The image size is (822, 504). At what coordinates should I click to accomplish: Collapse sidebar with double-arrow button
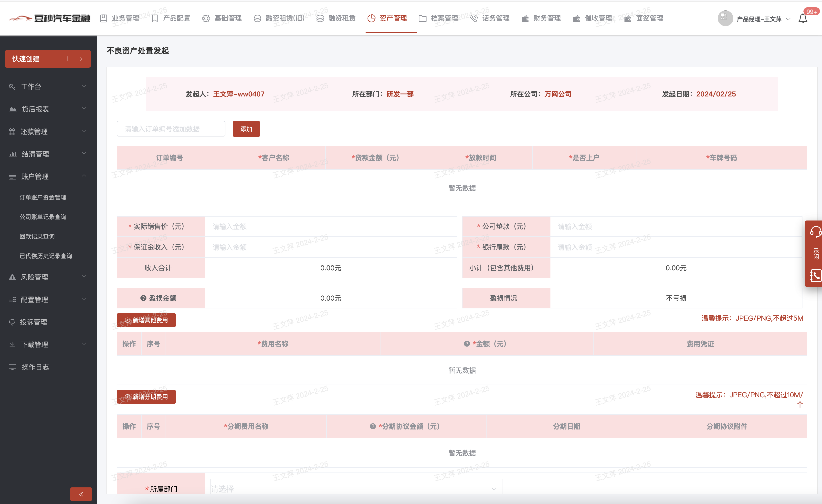click(x=81, y=494)
